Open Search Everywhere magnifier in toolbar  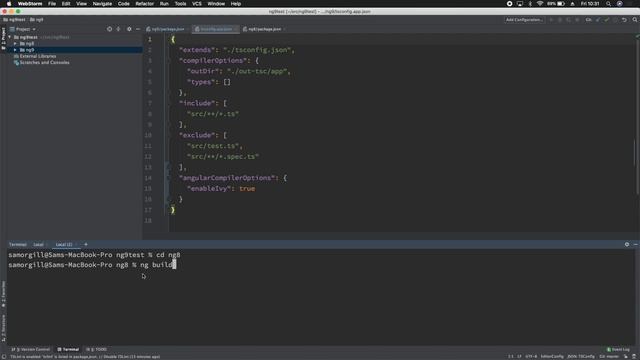coord(635,20)
